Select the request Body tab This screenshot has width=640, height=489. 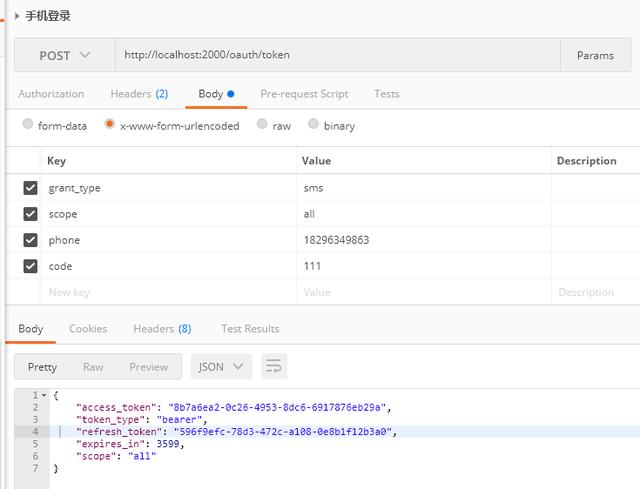tap(216, 94)
